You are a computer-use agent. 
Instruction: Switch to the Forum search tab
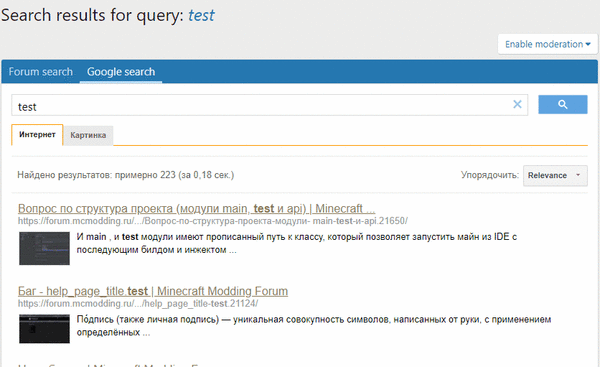[41, 72]
